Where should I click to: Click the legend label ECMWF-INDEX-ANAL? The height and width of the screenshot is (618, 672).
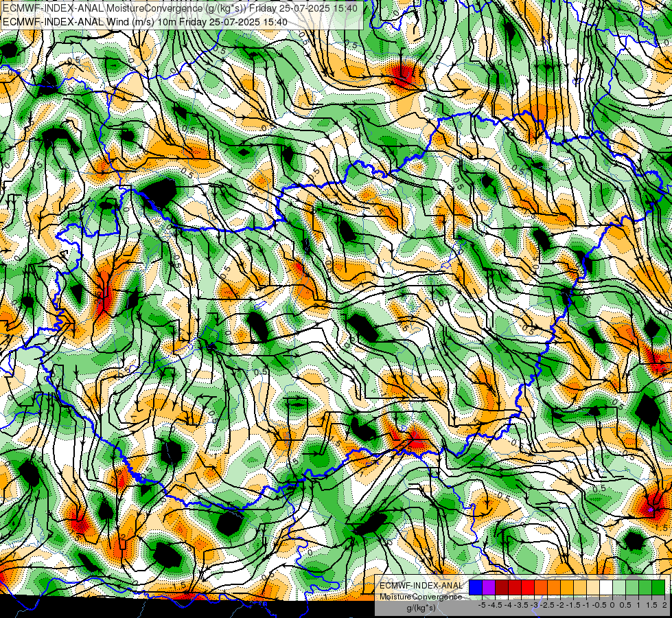pos(421,586)
